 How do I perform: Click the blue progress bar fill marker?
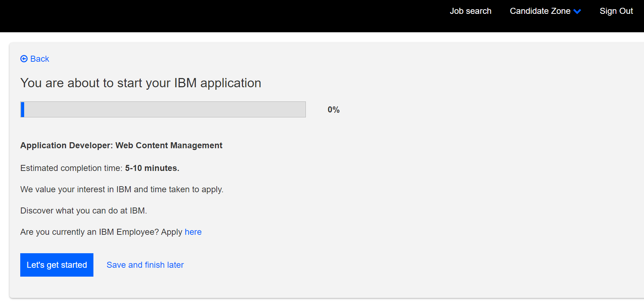pos(23,110)
